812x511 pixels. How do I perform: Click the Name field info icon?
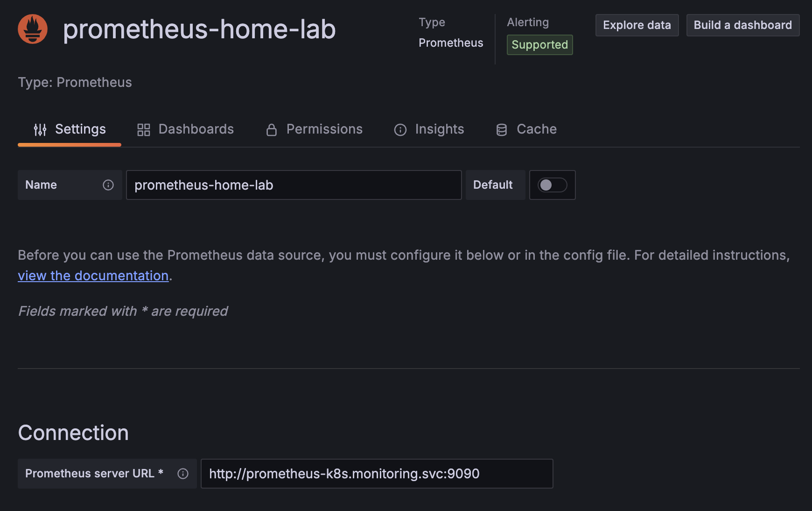[108, 185]
